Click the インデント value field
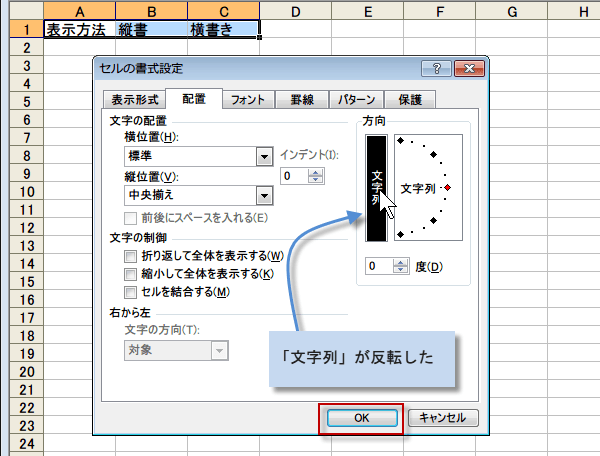This screenshot has height=456, width=600. coord(294,176)
